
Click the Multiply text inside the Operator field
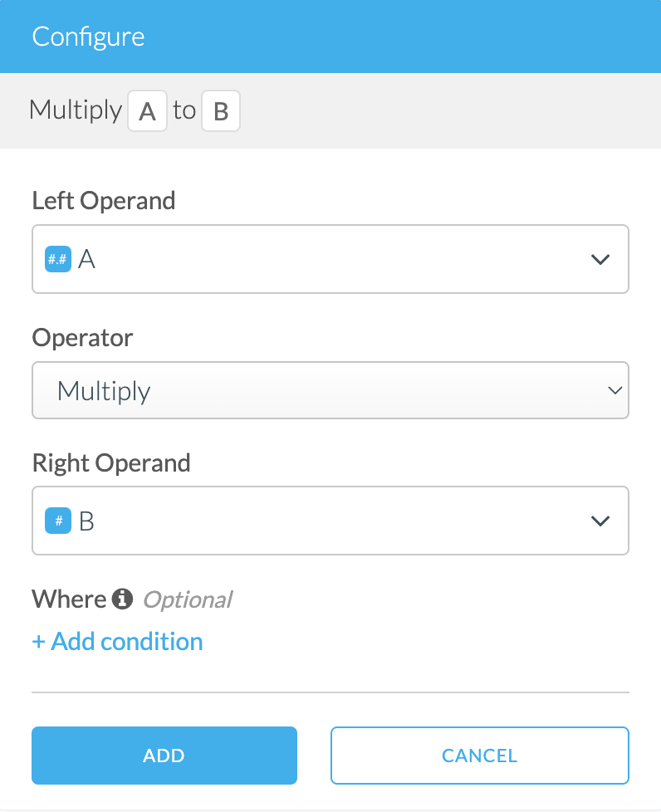(x=104, y=390)
